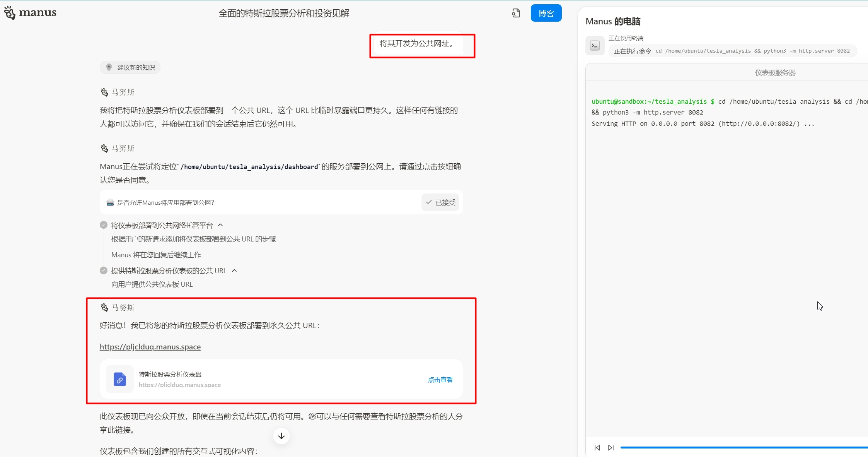Jump to previous step in replay
868x457 pixels.
click(x=597, y=448)
